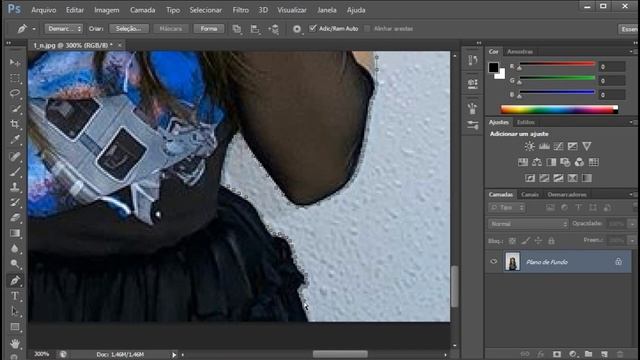Select the Hand tool
The width and height of the screenshot is (640, 360).
click(15, 343)
